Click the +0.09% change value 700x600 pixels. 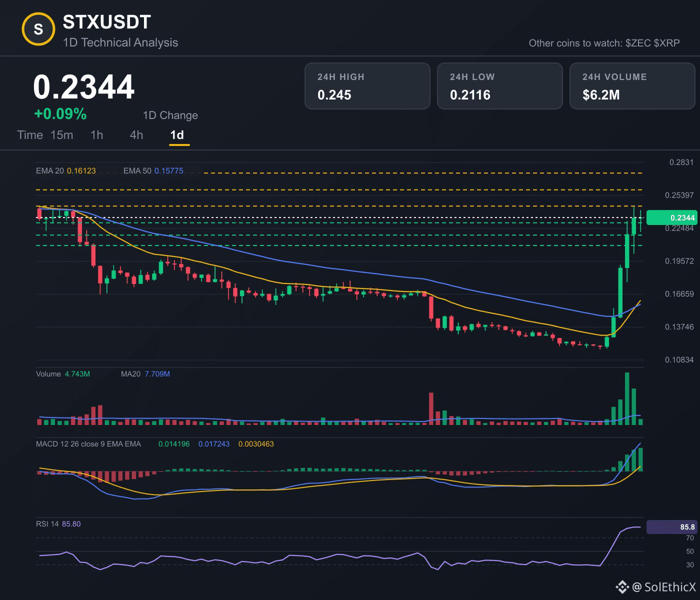pos(60,114)
